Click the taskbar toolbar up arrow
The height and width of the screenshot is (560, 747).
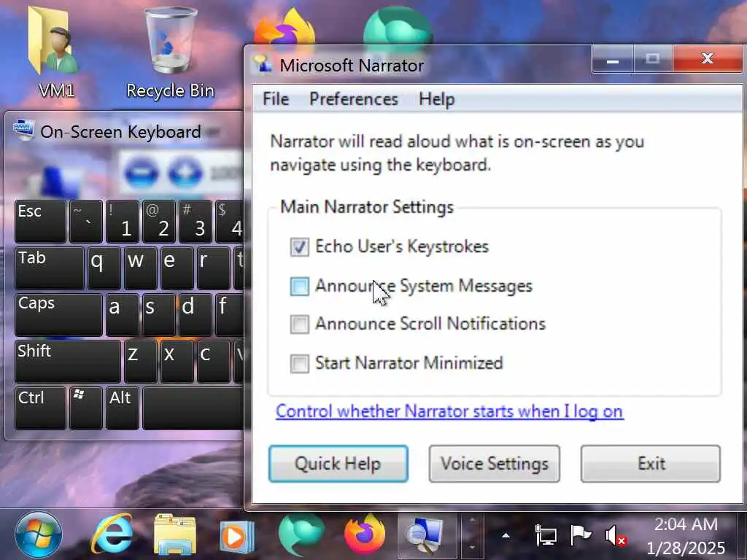(x=472, y=521)
